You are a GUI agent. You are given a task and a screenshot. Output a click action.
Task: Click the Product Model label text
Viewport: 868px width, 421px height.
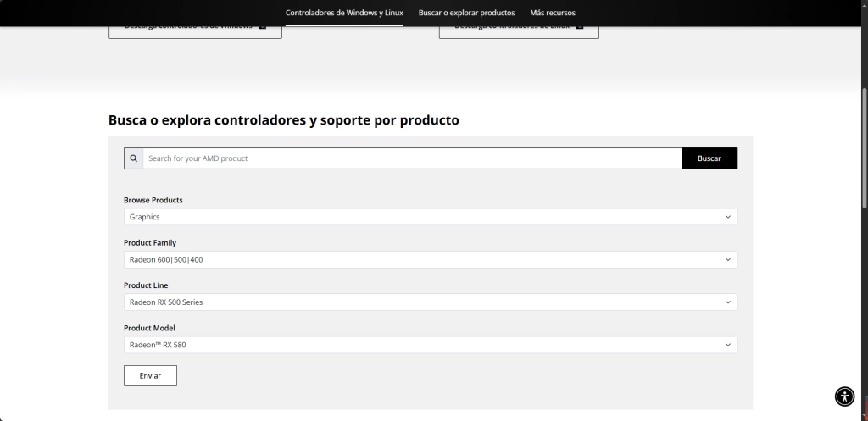pos(149,328)
